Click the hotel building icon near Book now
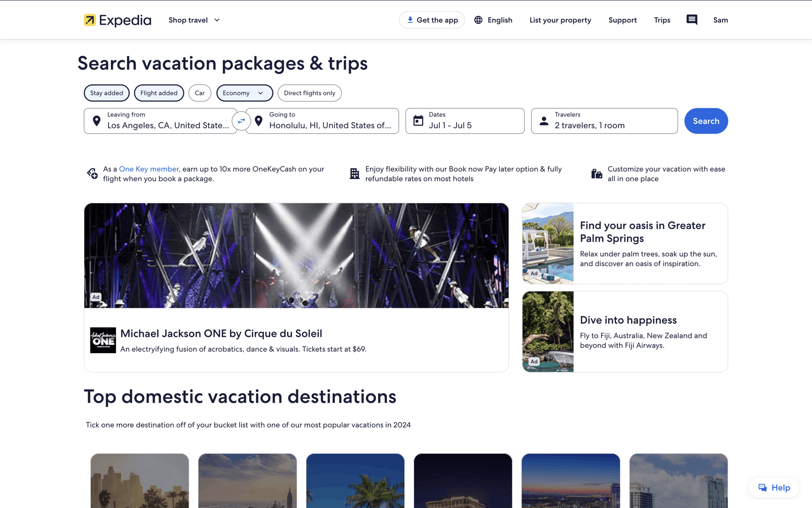 pyautogui.click(x=354, y=174)
